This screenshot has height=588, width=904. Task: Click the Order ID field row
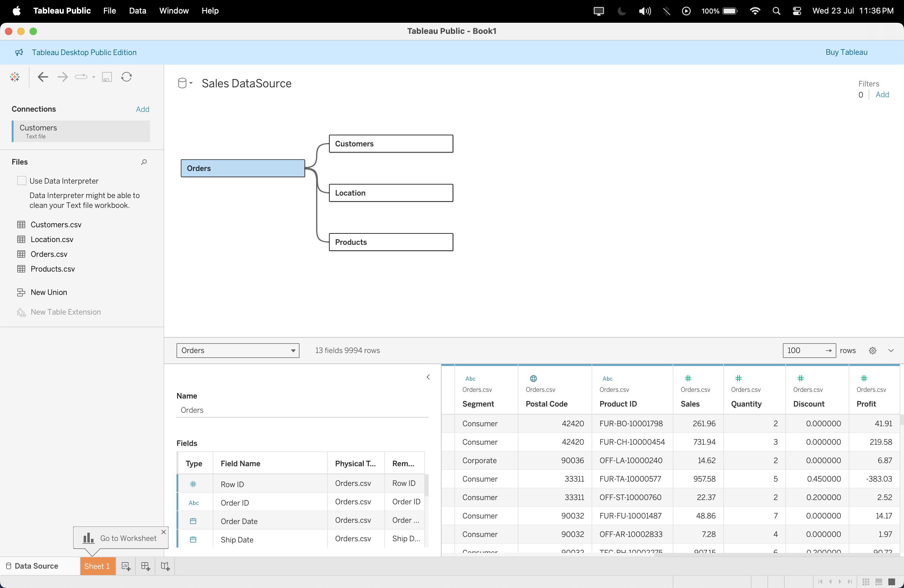tap(301, 503)
